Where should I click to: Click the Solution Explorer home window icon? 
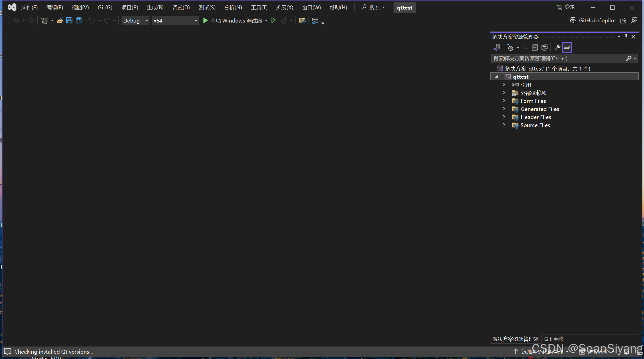click(315, 21)
